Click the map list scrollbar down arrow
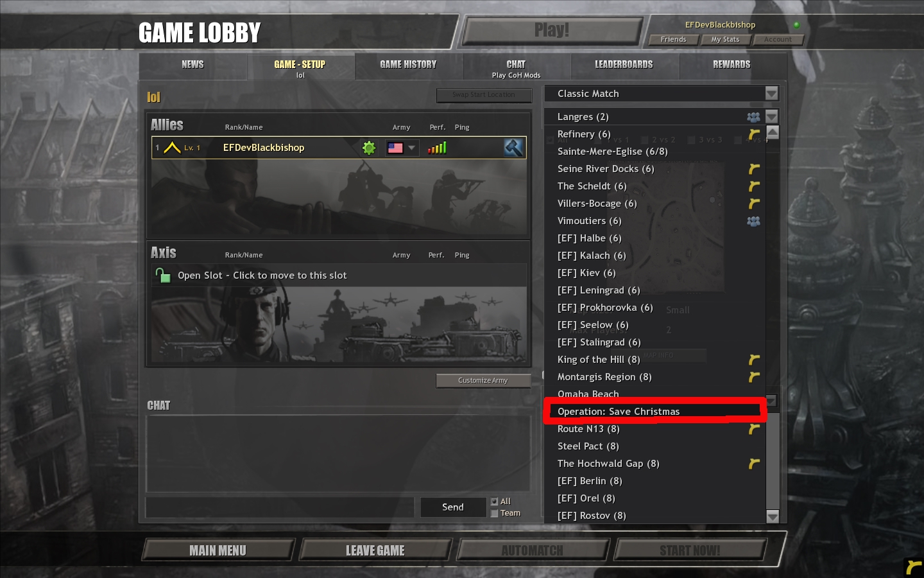The width and height of the screenshot is (924, 578). point(773,516)
